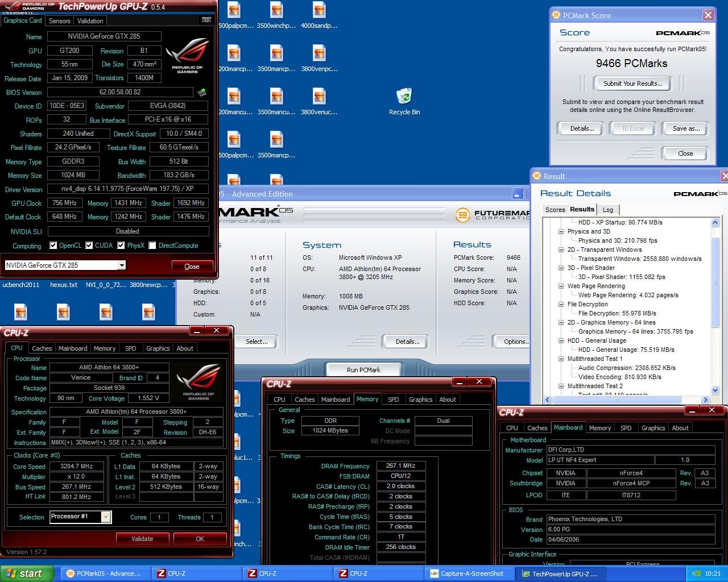Collapse the HDD - General Usage node

(561, 340)
